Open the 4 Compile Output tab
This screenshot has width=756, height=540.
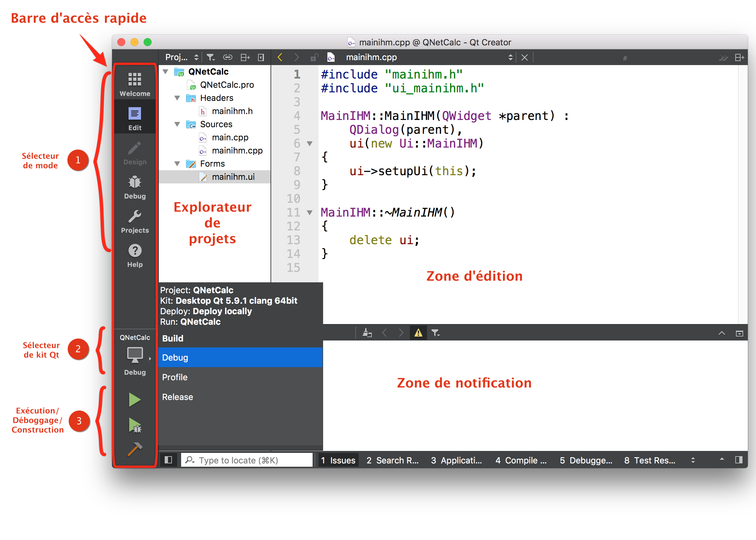521,460
